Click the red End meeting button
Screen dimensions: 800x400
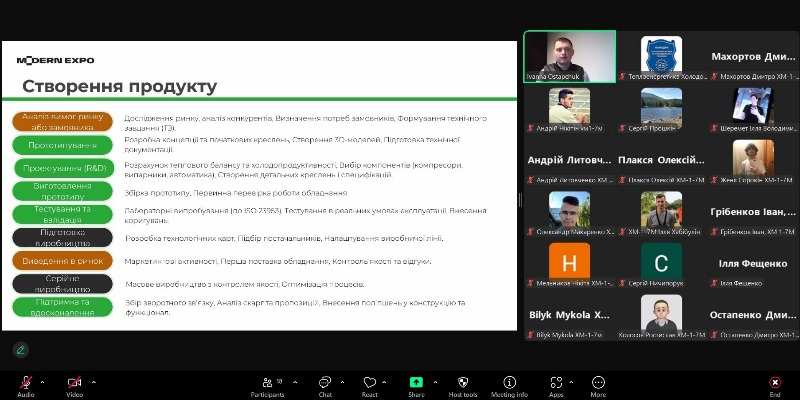click(774, 386)
